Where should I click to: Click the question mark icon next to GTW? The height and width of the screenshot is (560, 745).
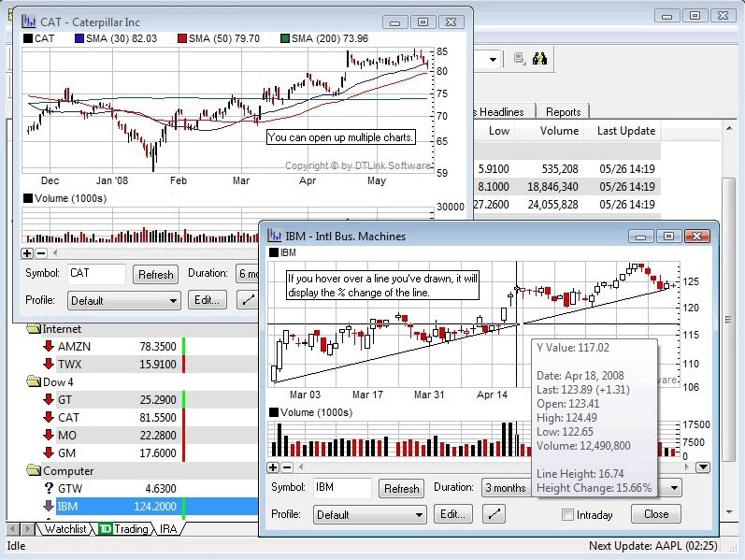coord(49,488)
